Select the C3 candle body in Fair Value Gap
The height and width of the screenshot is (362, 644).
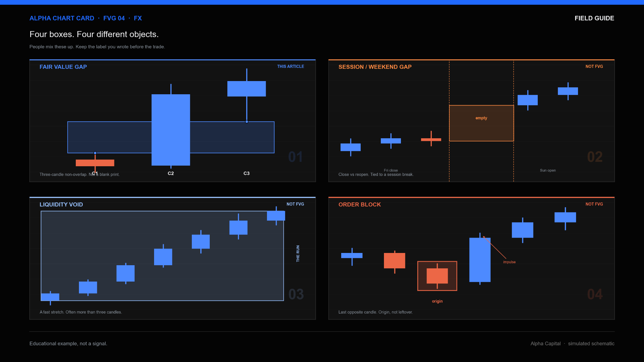tap(247, 89)
